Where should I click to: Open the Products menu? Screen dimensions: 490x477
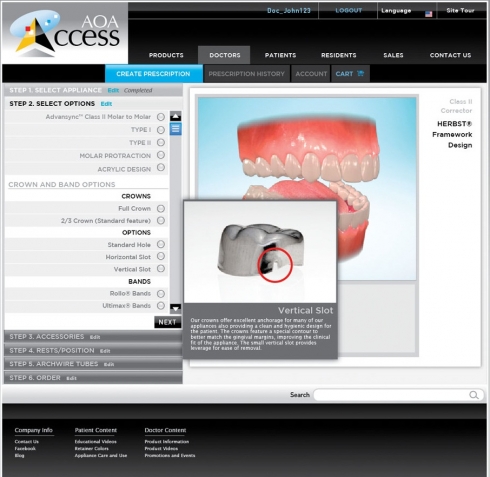(166, 55)
